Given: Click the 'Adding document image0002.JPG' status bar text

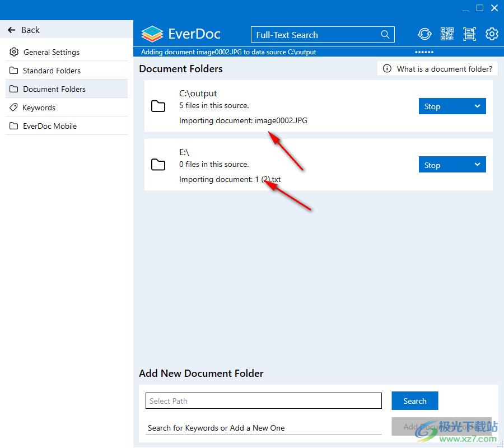Looking at the screenshot, I should tap(228, 52).
